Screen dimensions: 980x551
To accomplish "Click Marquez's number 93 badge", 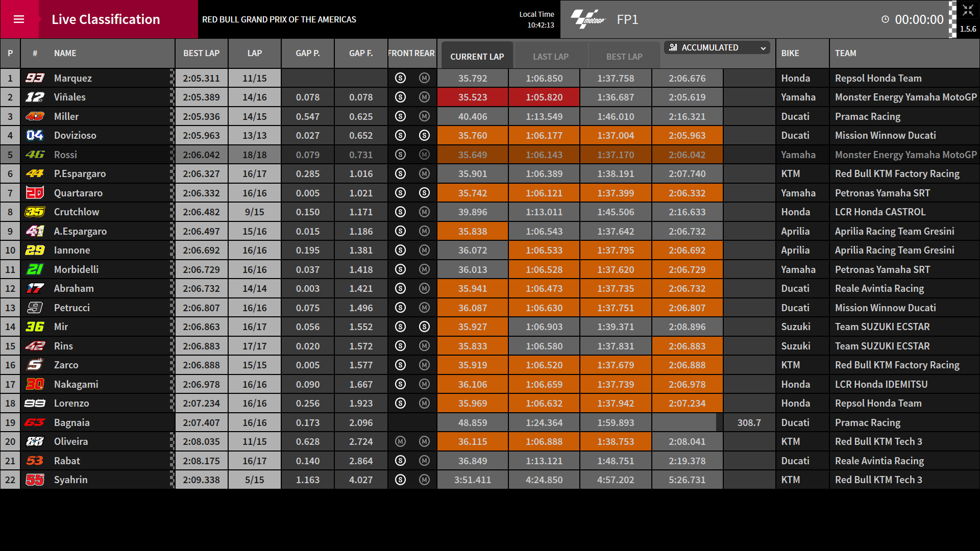I will tap(35, 78).
